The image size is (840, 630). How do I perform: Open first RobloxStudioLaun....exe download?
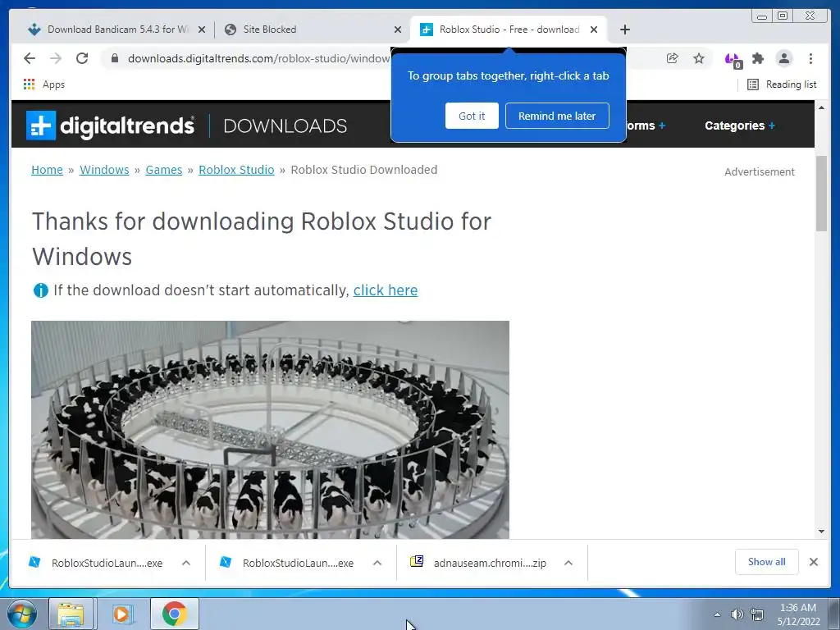click(x=97, y=563)
